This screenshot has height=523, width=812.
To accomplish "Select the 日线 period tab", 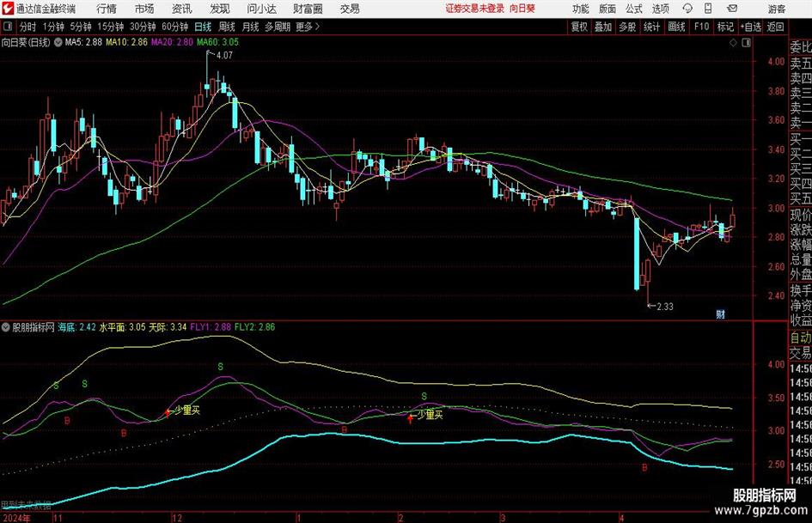I will click(x=203, y=27).
